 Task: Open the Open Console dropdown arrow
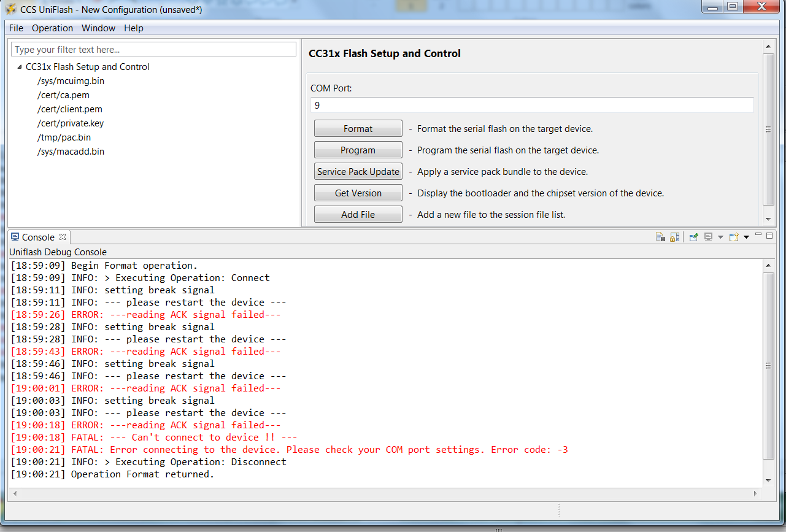point(746,237)
